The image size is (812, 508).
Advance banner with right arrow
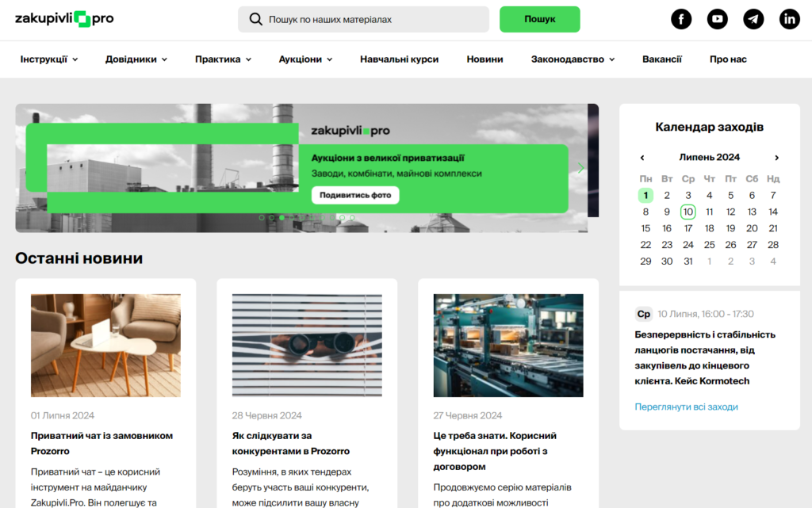tap(581, 168)
